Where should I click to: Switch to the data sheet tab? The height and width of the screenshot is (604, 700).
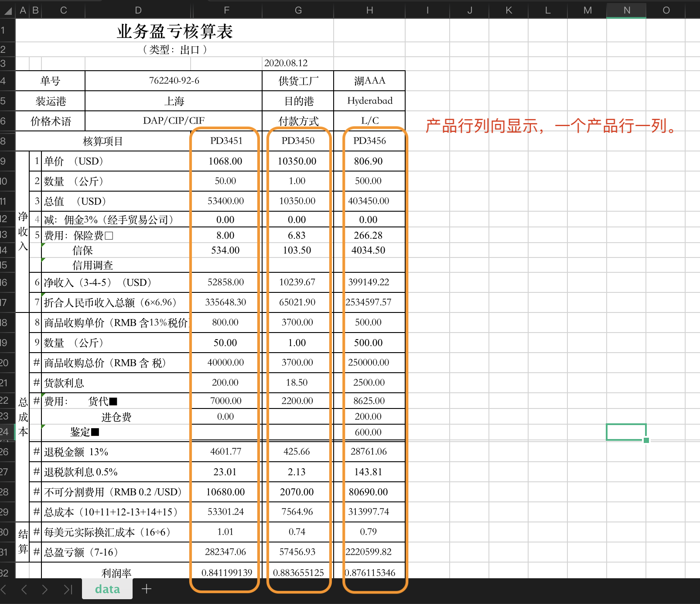pos(107,589)
